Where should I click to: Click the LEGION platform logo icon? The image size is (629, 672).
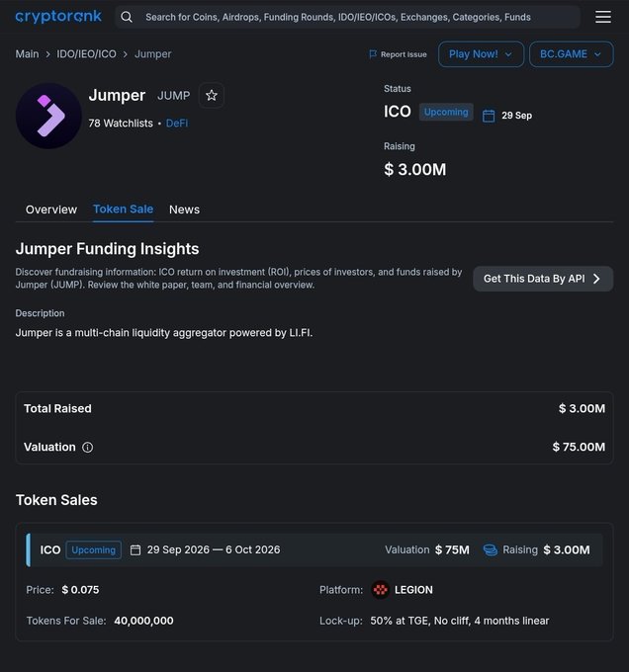coord(381,590)
